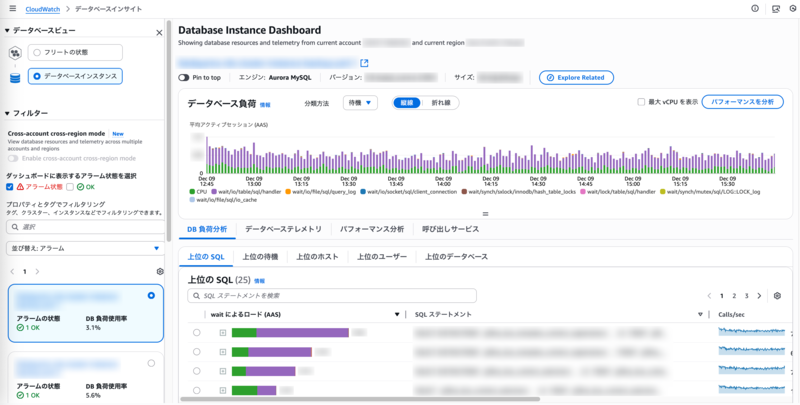Open the external link icon beside instance name

point(364,63)
